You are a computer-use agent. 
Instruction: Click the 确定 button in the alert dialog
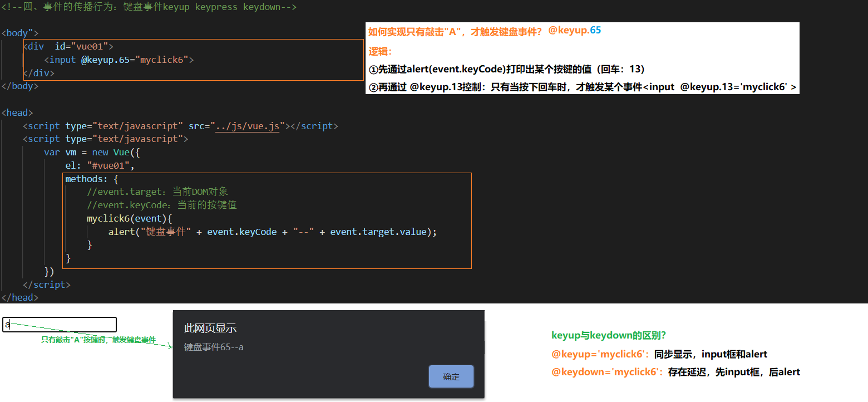(451, 377)
